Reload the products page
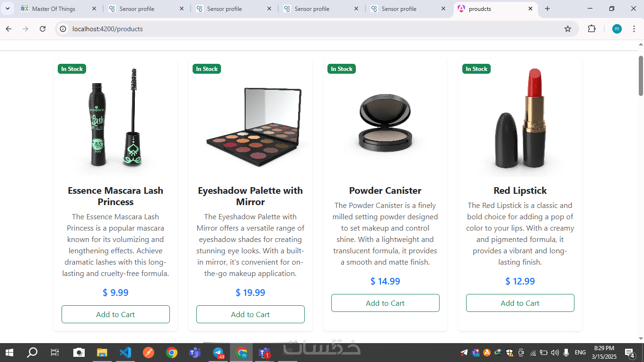This screenshot has height=362, width=644. (x=43, y=29)
